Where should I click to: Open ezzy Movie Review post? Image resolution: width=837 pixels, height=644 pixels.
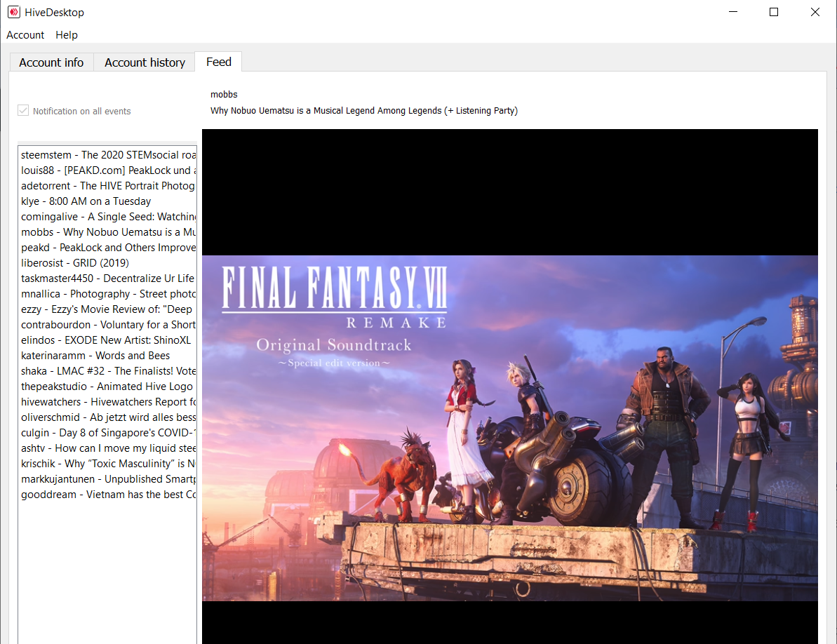coord(108,309)
